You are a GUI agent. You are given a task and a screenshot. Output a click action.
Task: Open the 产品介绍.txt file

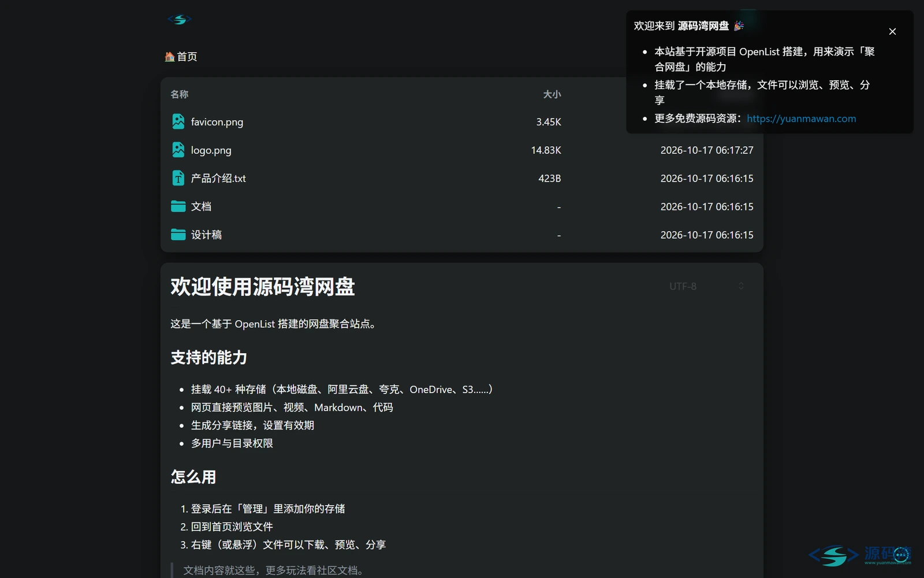[218, 179]
